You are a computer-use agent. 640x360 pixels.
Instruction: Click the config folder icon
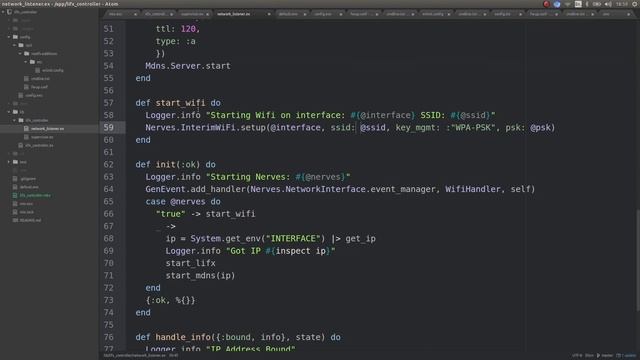(15, 37)
